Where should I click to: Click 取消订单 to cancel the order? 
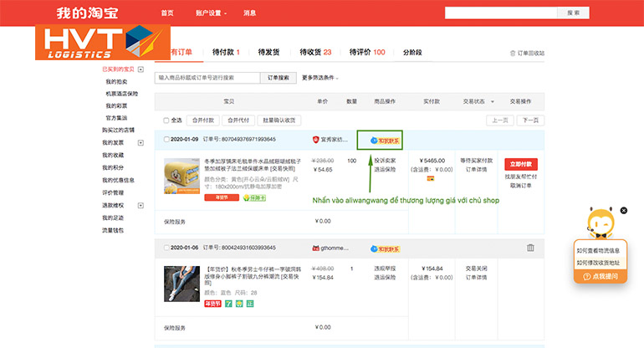(521, 186)
